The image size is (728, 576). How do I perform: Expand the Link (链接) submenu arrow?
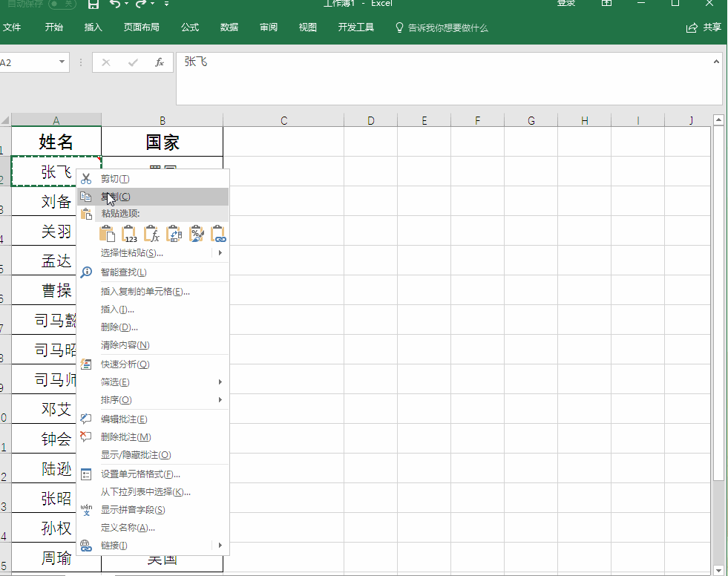tap(220, 545)
